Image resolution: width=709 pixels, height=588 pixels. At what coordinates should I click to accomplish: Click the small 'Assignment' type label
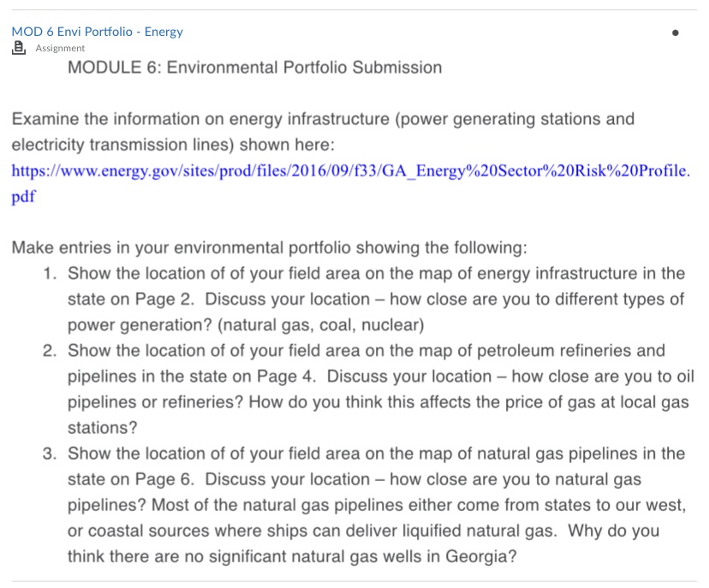pyautogui.click(x=60, y=49)
